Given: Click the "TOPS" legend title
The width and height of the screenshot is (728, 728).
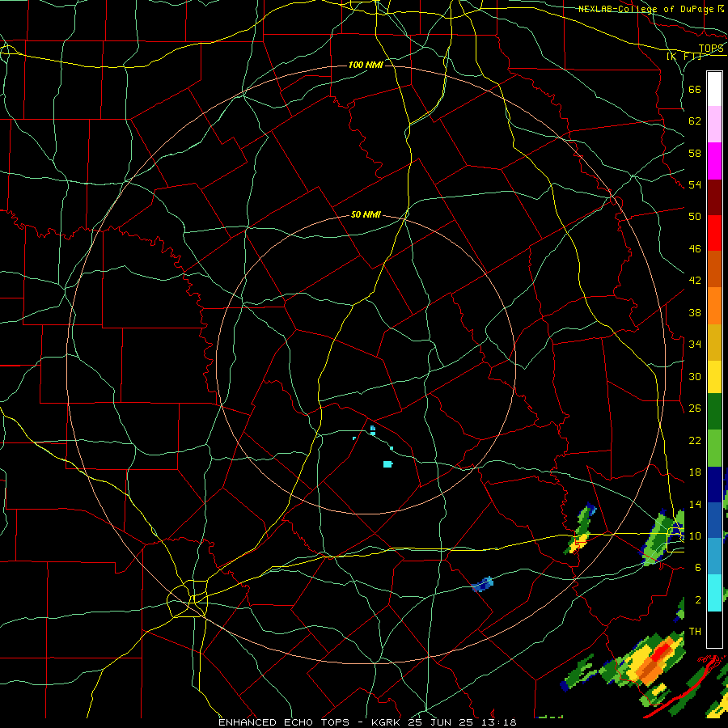Looking at the screenshot, I should (x=711, y=49).
